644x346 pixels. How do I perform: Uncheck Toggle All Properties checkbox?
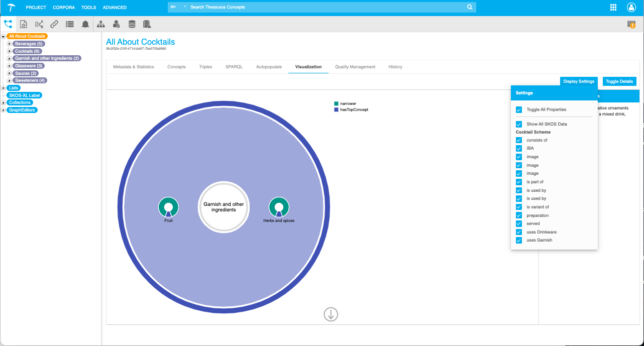coord(519,109)
